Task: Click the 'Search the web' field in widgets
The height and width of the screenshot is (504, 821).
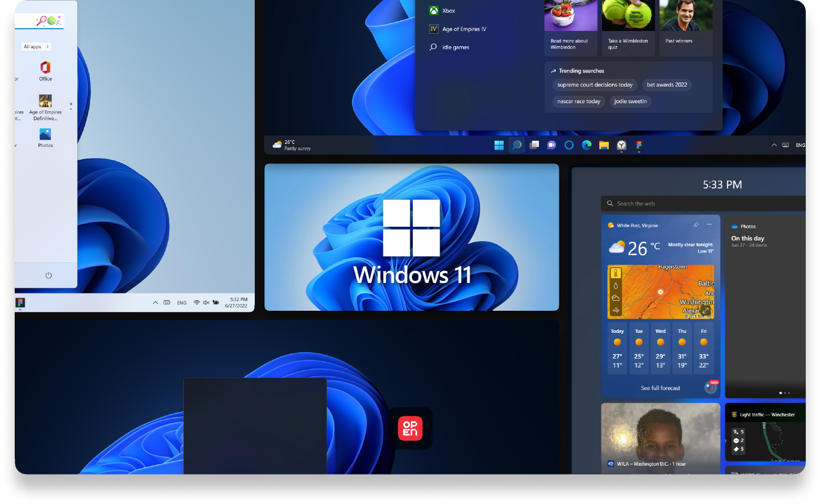Action: tap(703, 204)
